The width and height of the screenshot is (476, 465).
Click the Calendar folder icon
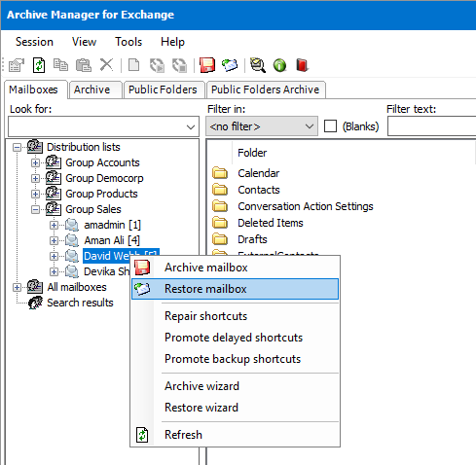(220, 173)
